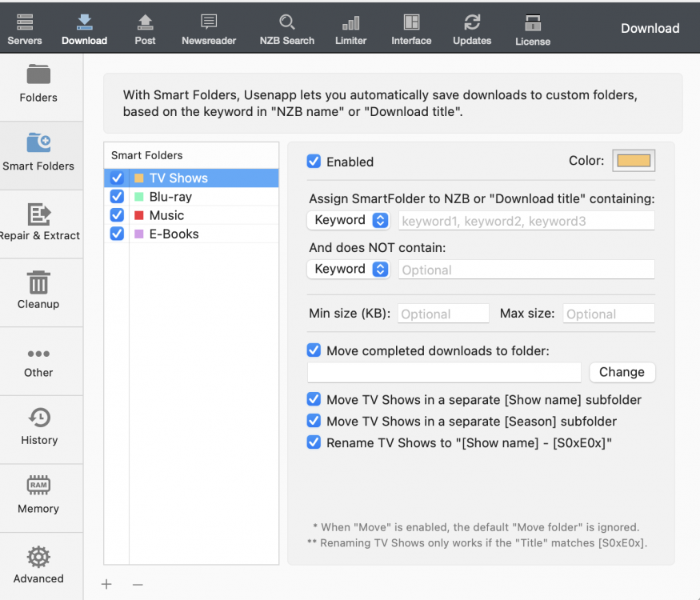700x600 pixels.
Task: Open the Keyword dropdown for containing rule
Action: point(348,220)
